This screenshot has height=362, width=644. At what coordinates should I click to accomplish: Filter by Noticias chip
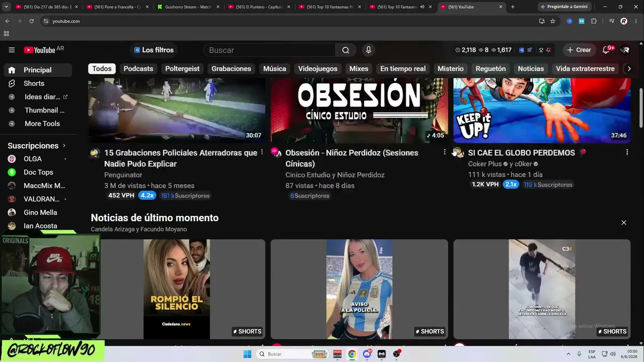[531, 68]
